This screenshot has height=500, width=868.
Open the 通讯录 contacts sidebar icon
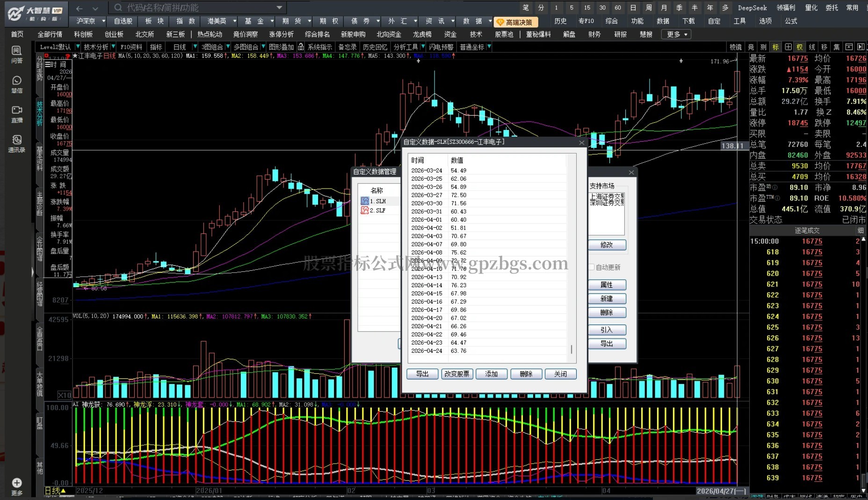tap(16, 144)
